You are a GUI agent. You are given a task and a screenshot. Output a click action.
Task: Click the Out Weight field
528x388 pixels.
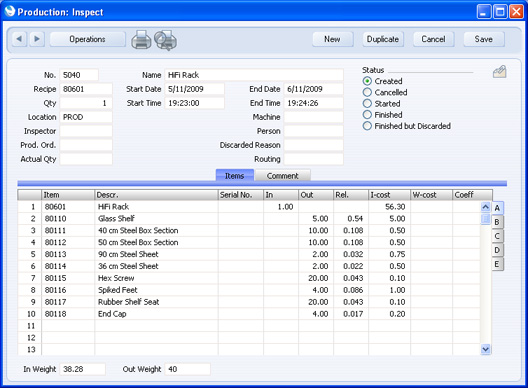(188, 369)
